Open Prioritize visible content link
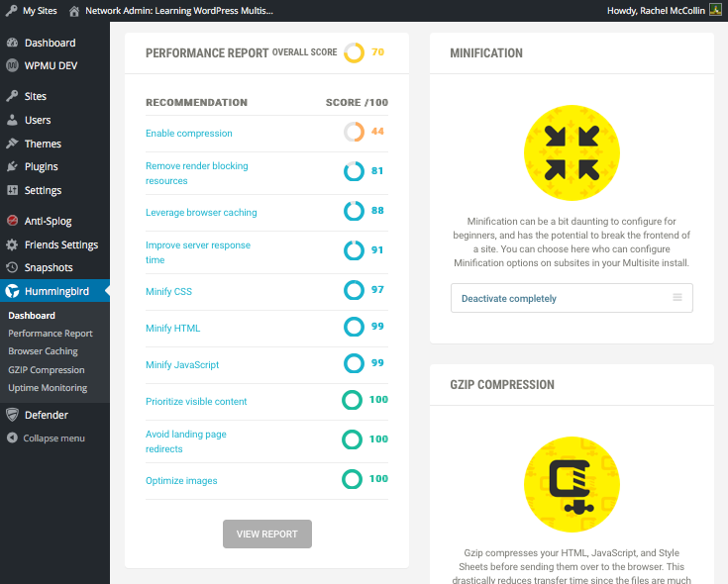The height and width of the screenshot is (584, 728). (x=196, y=401)
